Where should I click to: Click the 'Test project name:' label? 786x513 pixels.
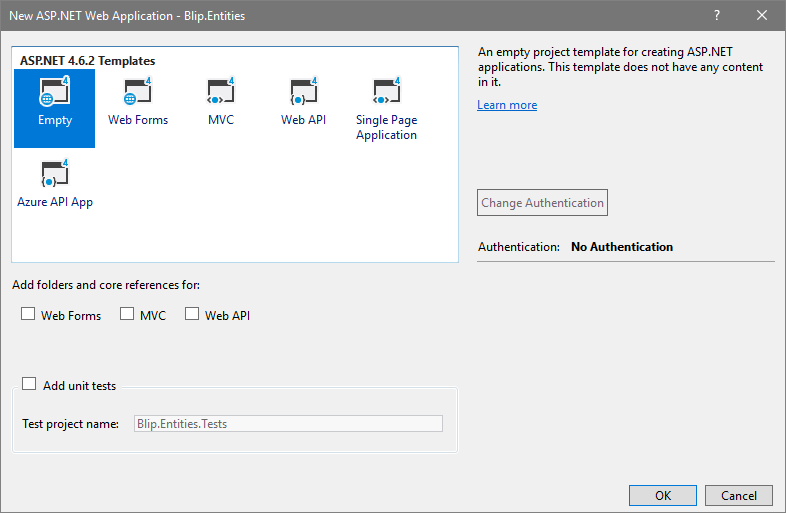click(x=70, y=424)
